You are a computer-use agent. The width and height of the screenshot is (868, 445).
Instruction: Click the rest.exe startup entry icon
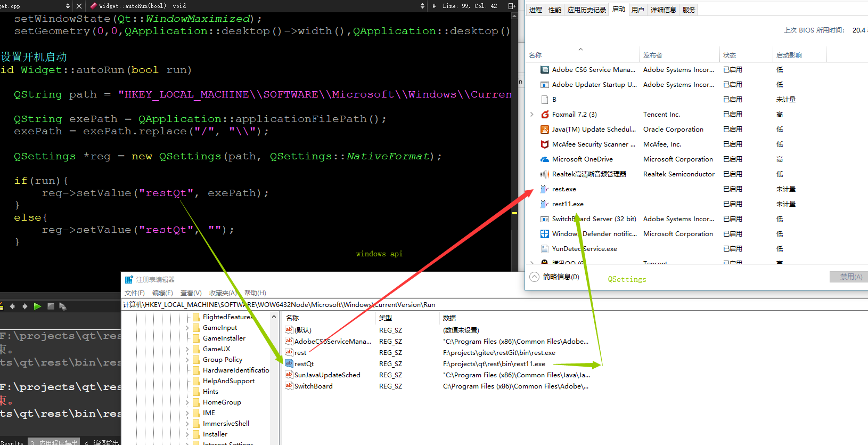545,189
